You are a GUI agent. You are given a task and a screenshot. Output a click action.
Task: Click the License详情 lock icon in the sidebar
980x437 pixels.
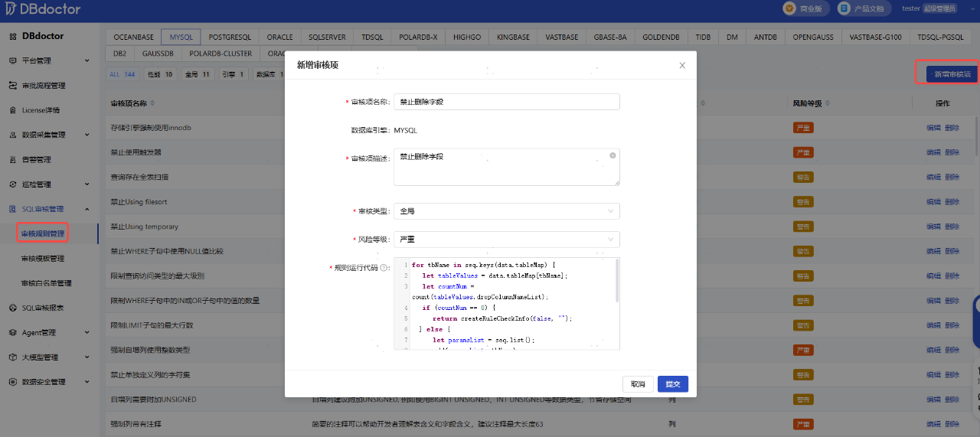(x=13, y=110)
